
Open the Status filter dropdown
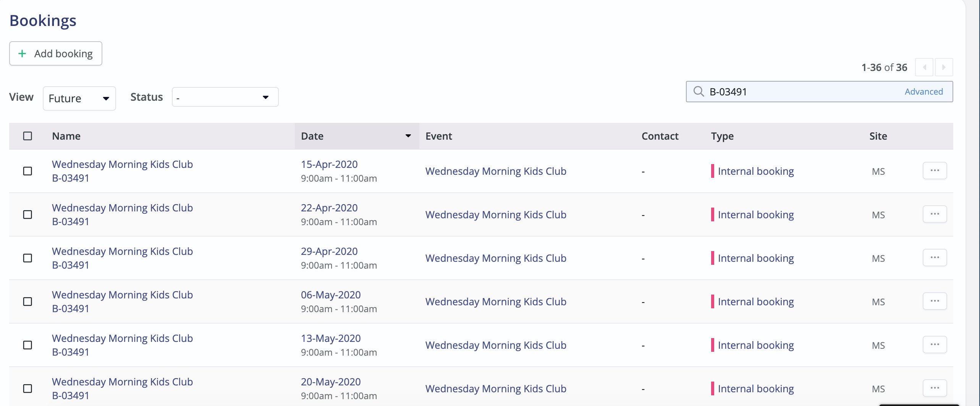tap(225, 97)
